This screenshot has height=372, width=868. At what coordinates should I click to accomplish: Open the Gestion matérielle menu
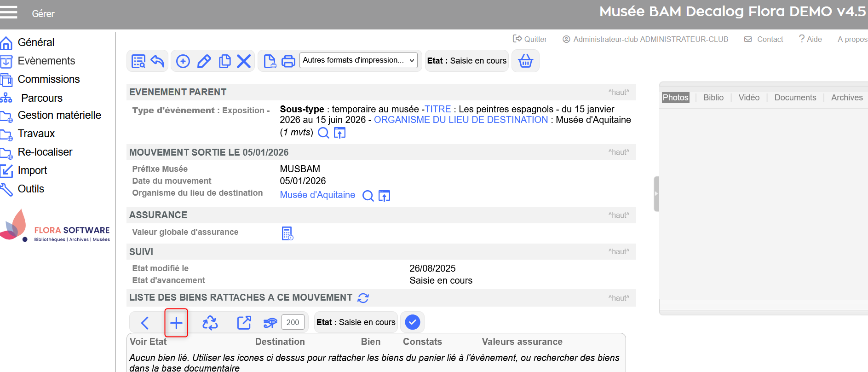click(x=59, y=115)
